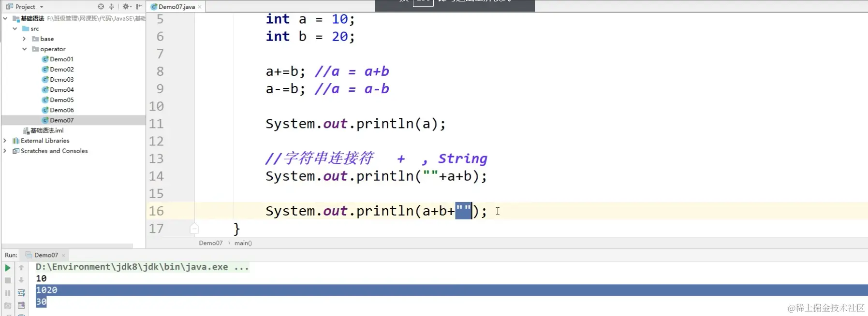Collapse the 基础语法 project root node
This screenshot has width=868, height=316.
pyautogui.click(x=5, y=18)
